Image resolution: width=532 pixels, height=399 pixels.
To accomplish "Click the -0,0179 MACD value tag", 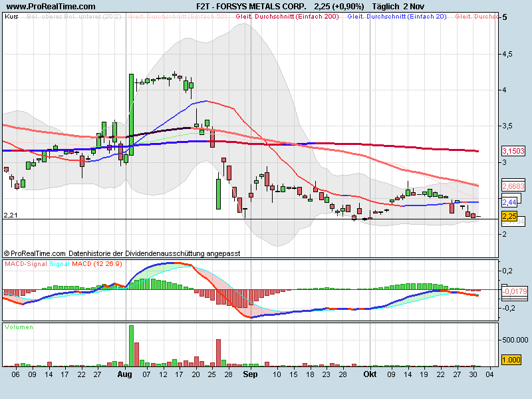I will click(515, 291).
